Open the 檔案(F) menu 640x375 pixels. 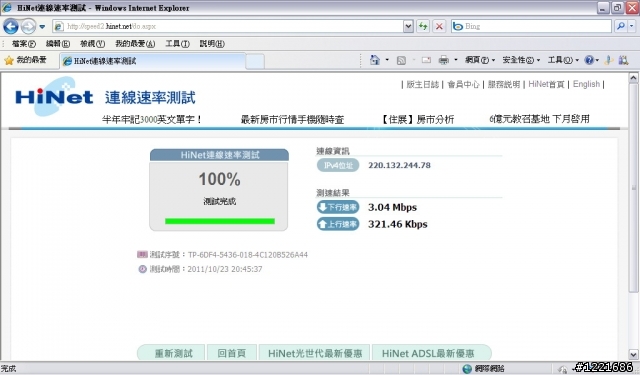coord(23,44)
